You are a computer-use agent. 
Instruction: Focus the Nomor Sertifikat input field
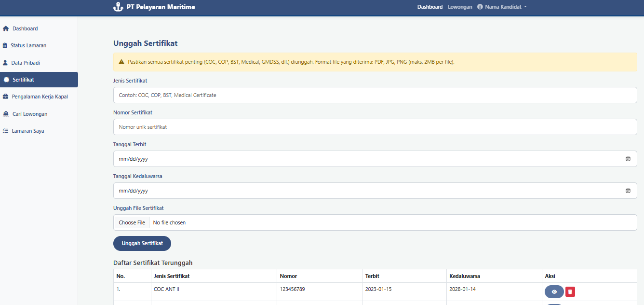(375, 127)
